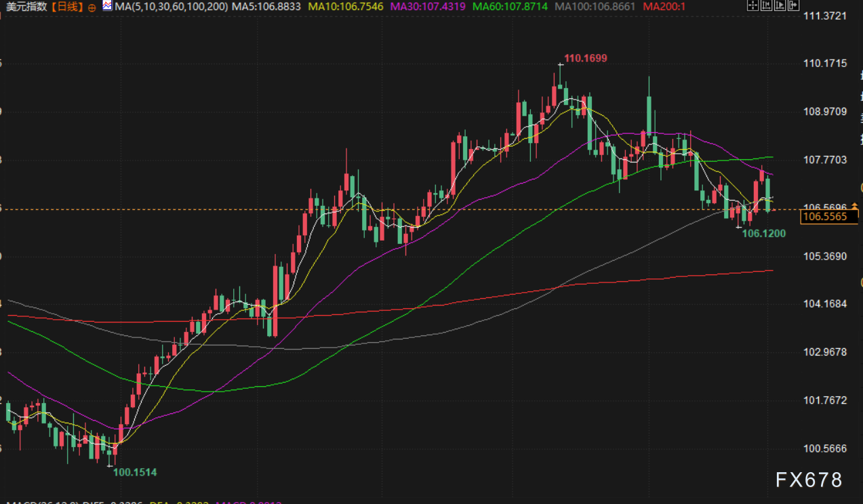863x504 pixels.
Task: Open the MA indicator chart icon
Action: (107, 6)
